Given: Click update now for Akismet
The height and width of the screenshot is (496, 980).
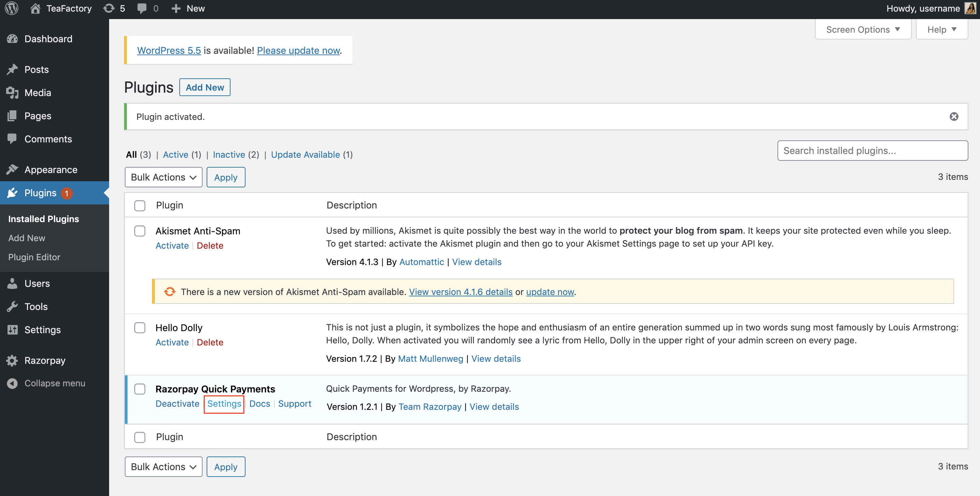Looking at the screenshot, I should tap(550, 292).
